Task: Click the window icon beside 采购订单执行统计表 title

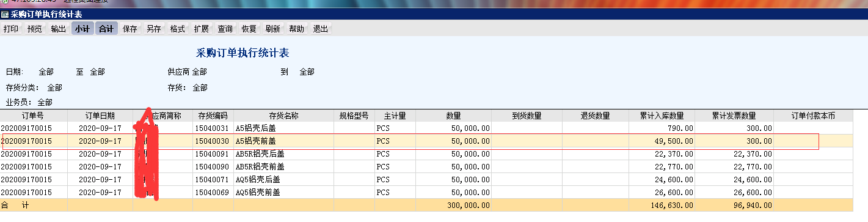Action: click(5, 14)
